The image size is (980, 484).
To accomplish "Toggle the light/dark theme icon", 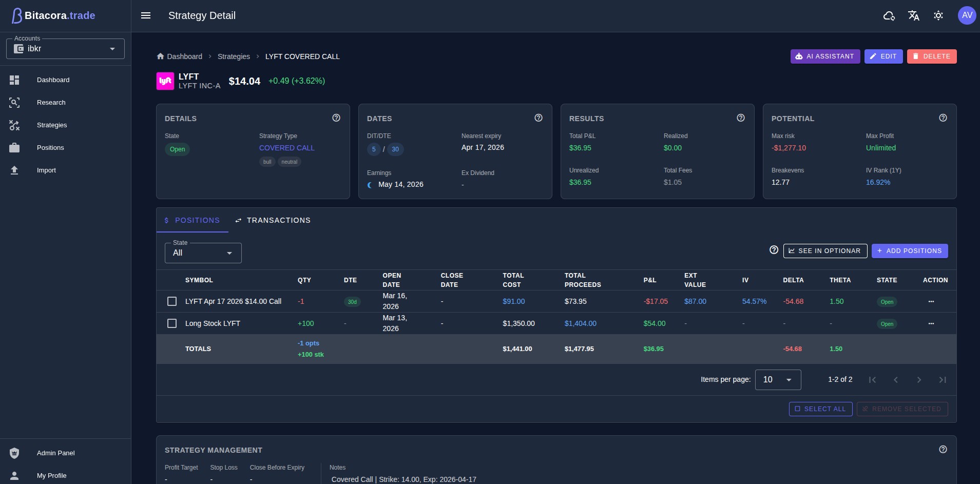I will (x=938, y=15).
